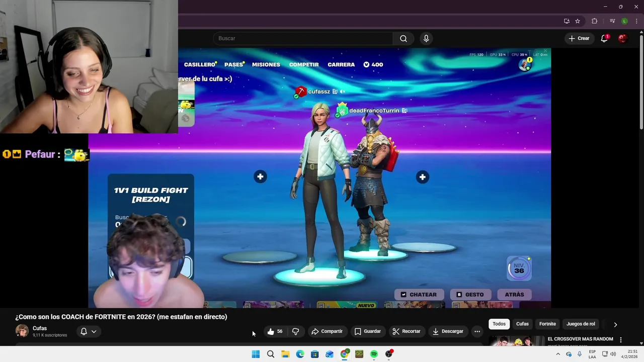Install app icon in address bar
Image resolution: width=644 pixels, height=362 pixels.
pyautogui.click(x=567, y=21)
